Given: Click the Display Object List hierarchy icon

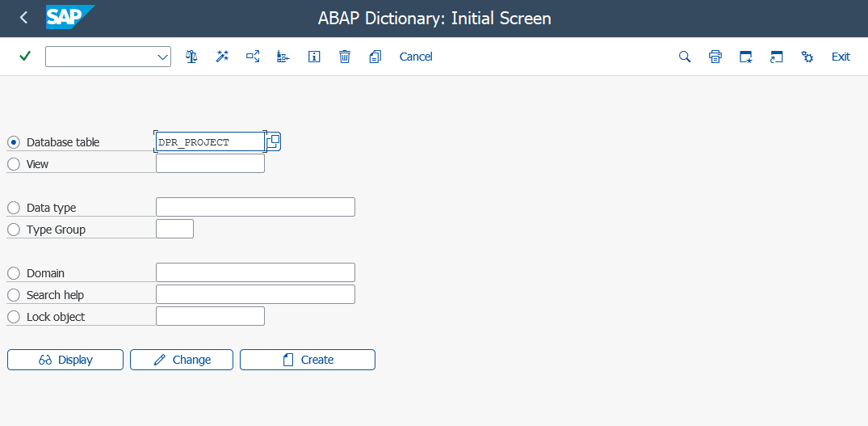Looking at the screenshot, I should [283, 57].
